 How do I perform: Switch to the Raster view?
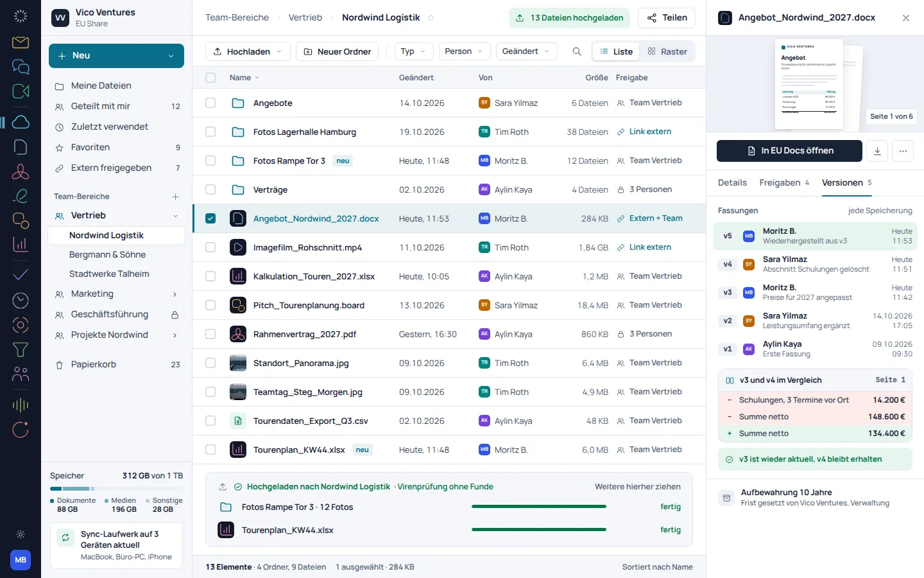[667, 51]
